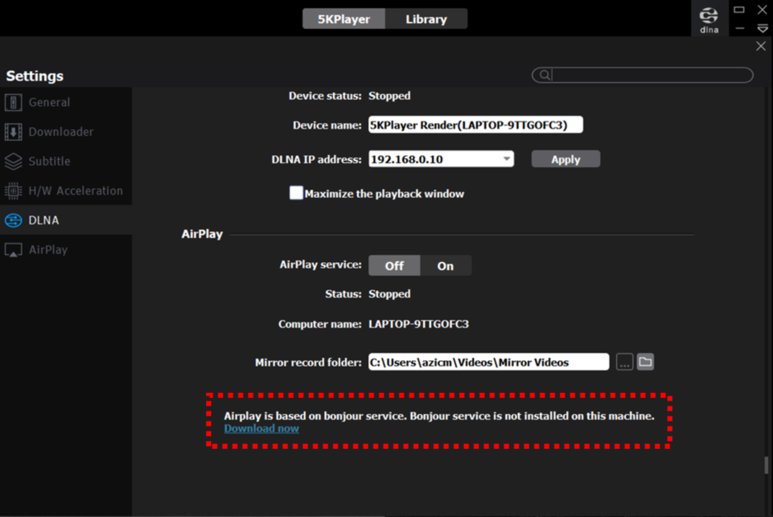Turn AirPlay service Off
773x517 pixels.
(x=394, y=266)
